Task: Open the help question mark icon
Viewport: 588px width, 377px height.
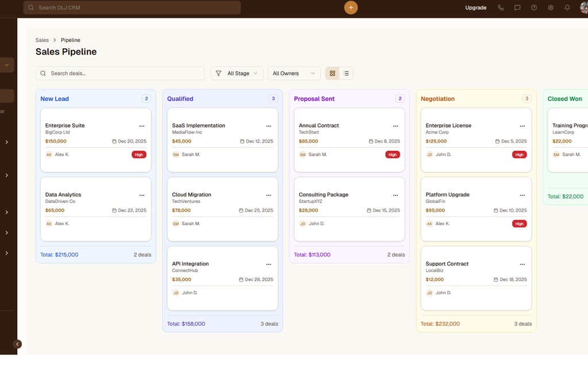Action: point(533,7)
